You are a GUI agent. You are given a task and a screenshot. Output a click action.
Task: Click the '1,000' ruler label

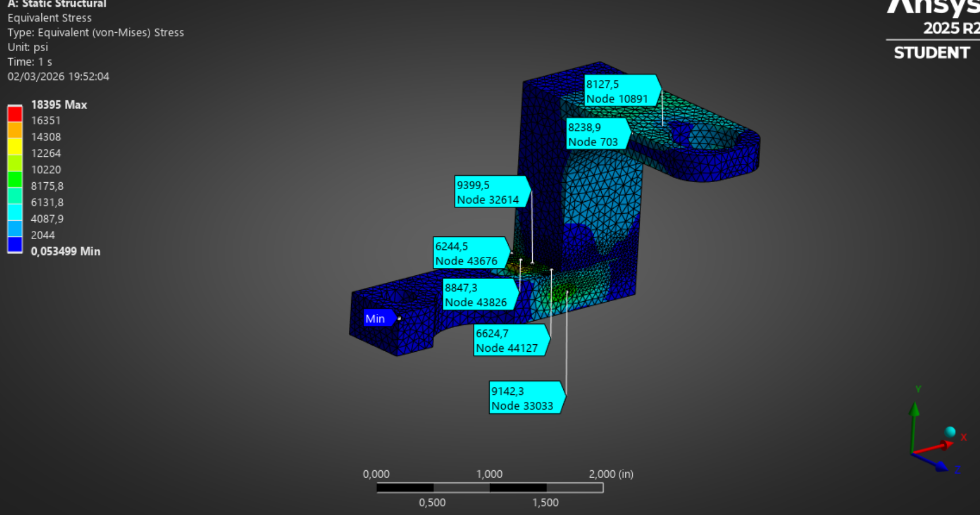[489, 474]
